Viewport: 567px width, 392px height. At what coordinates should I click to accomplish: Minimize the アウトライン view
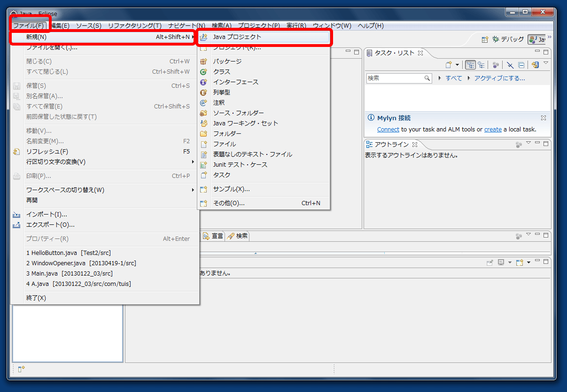(537, 143)
